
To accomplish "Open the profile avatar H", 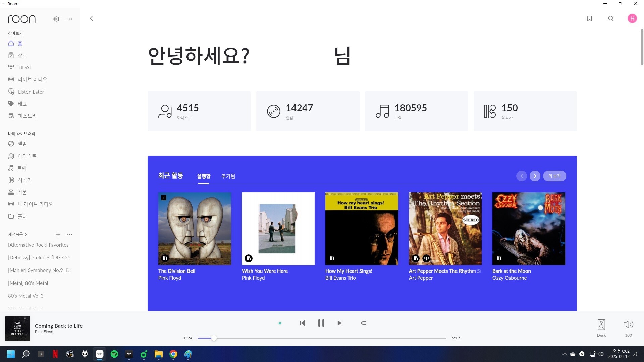I will 632,19.
